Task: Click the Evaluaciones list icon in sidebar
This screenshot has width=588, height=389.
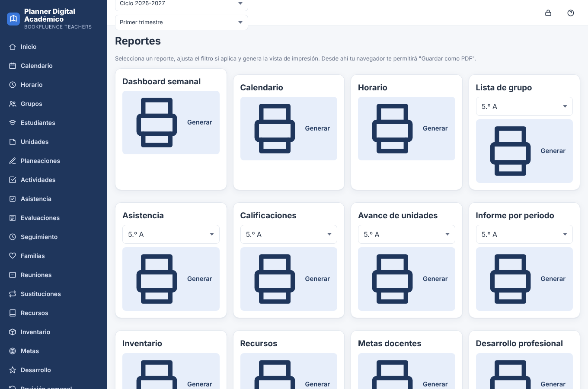Action: (13, 218)
